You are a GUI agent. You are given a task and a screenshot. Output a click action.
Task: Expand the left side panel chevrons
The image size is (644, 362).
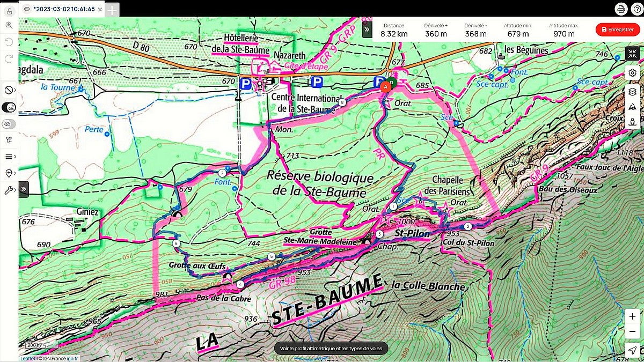(x=24, y=189)
